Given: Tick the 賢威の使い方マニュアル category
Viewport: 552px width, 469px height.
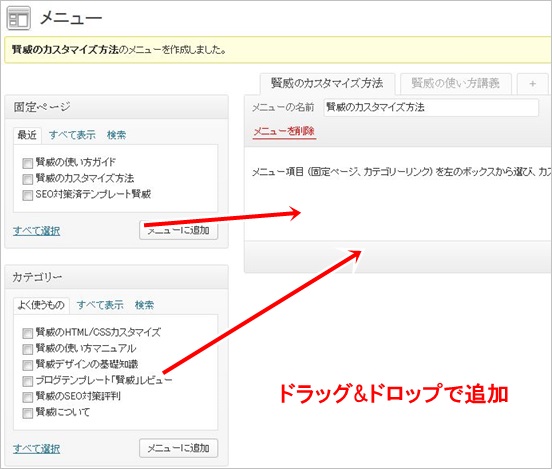Looking at the screenshot, I should click(27, 349).
